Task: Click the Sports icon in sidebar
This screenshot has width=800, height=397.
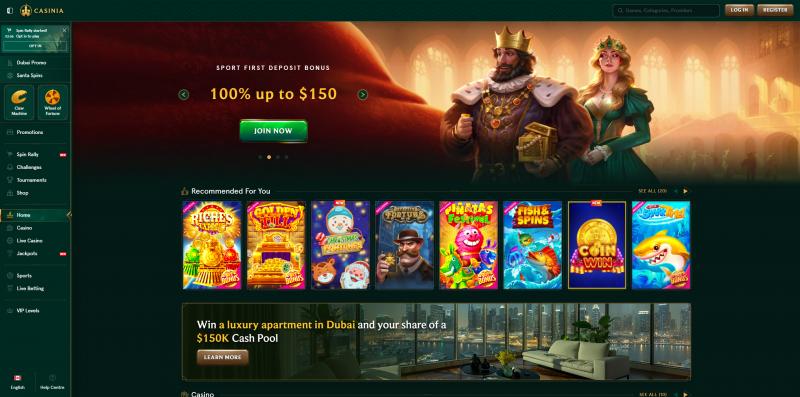Action: pos(10,276)
